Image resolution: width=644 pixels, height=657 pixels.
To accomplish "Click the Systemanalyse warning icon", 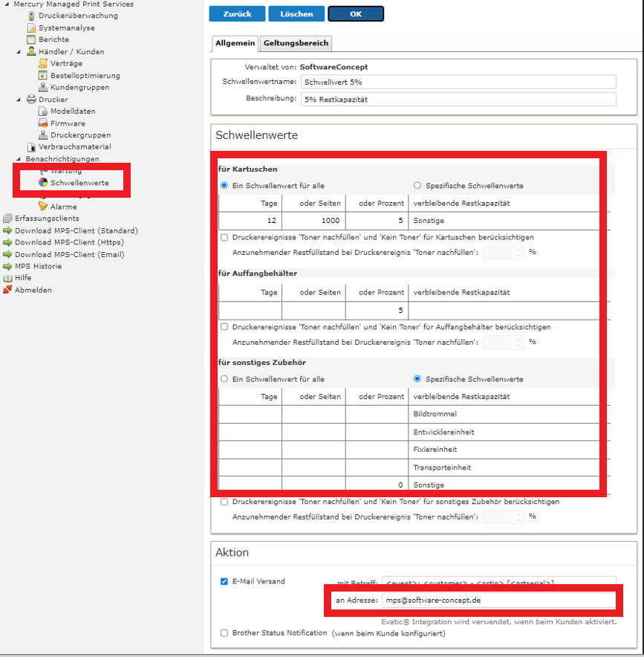I will pyautogui.click(x=32, y=27).
